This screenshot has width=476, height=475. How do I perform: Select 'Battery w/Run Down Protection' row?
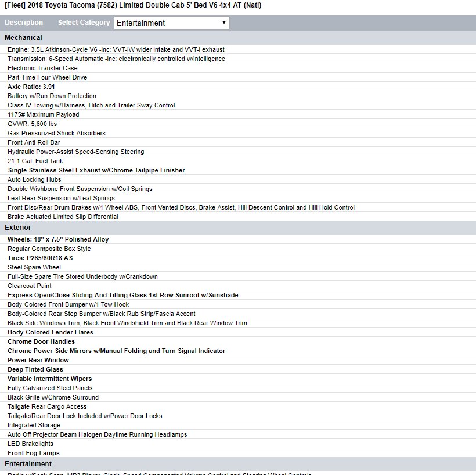238,96
